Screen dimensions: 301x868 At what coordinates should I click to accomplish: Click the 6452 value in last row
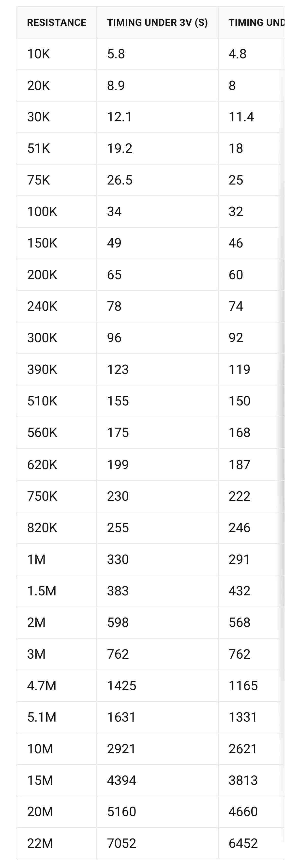(243, 843)
